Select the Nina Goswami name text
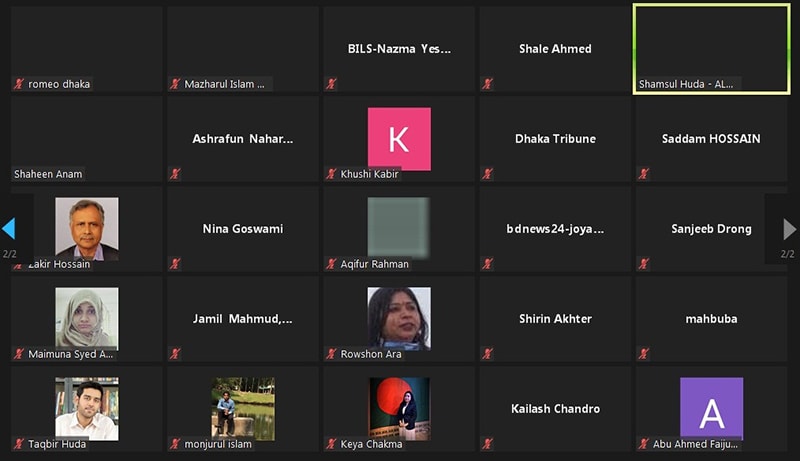Viewport: 800px width, 461px height. tap(243, 229)
